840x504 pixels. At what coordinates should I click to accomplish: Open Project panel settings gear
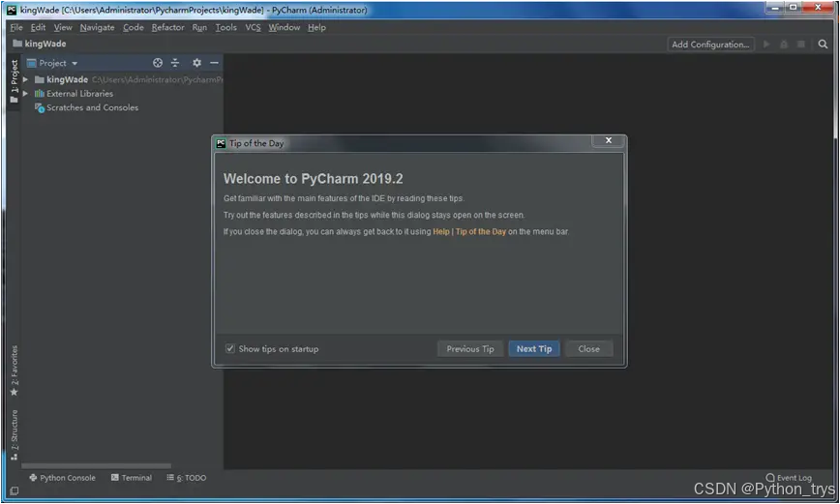click(196, 63)
